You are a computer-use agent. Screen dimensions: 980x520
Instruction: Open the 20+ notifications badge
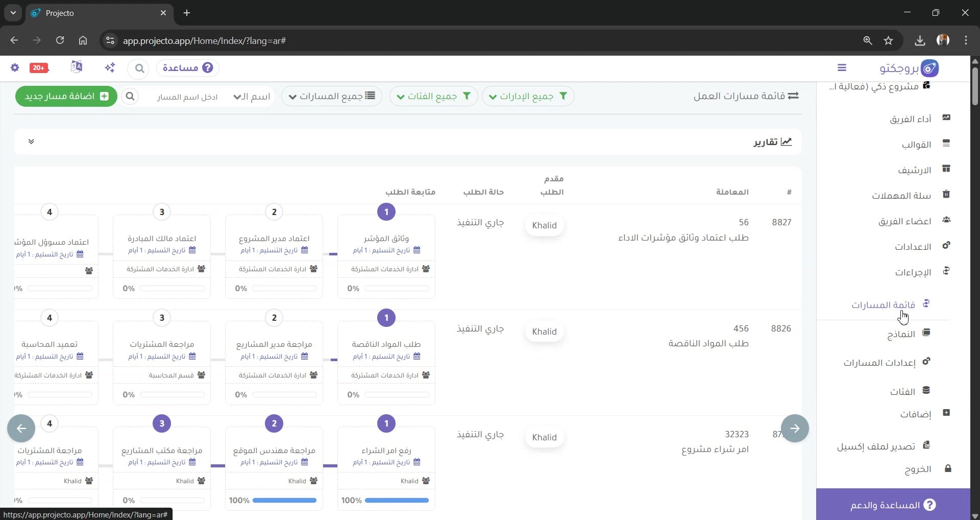point(39,67)
